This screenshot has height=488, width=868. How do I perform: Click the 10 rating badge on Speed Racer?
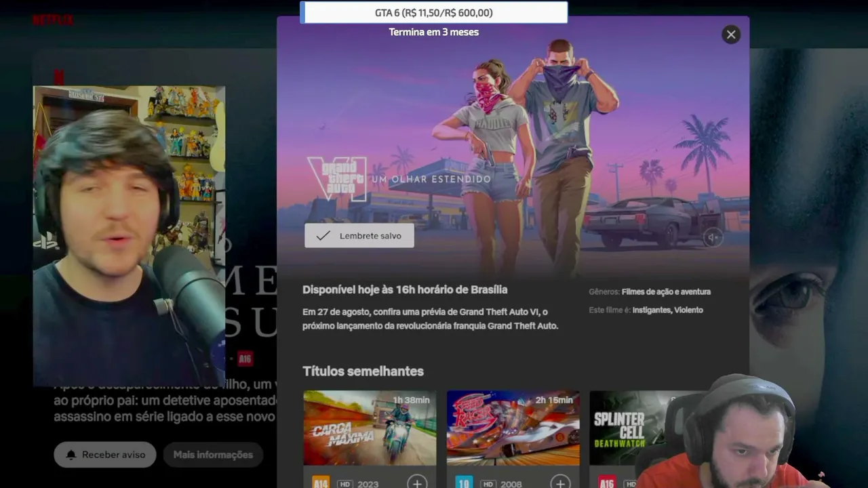(x=464, y=483)
